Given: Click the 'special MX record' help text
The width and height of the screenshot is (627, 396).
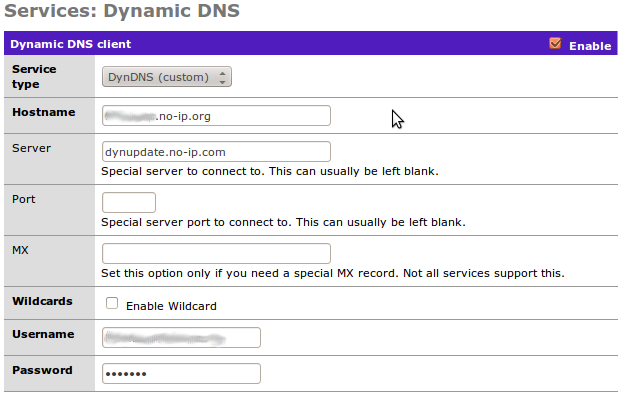Looking at the screenshot, I should point(333,273).
